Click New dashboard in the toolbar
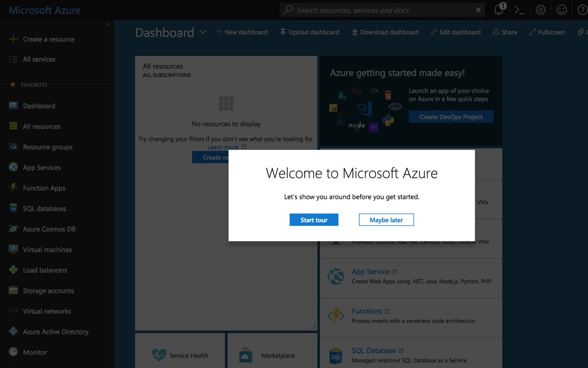The width and height of the screenshot is (588, 368). point(242,32)
